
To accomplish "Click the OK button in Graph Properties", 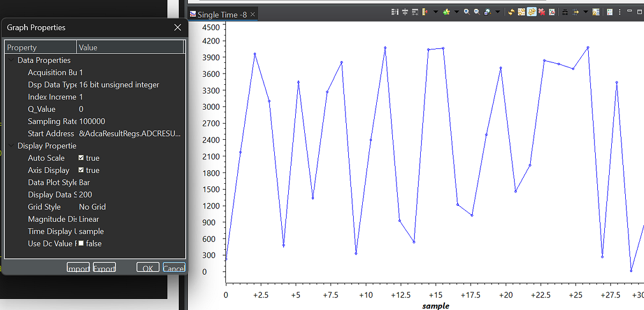I will click(x=148, y=267).
